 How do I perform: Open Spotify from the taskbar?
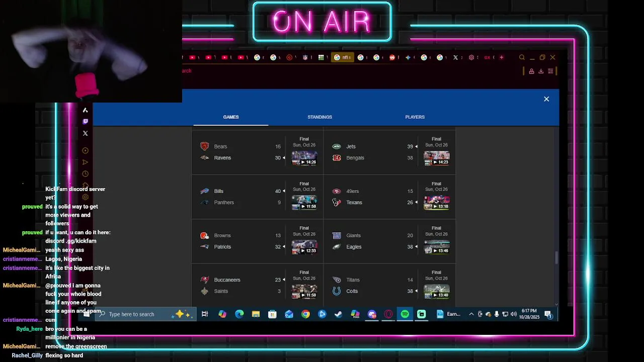click(x=405, y=314)
